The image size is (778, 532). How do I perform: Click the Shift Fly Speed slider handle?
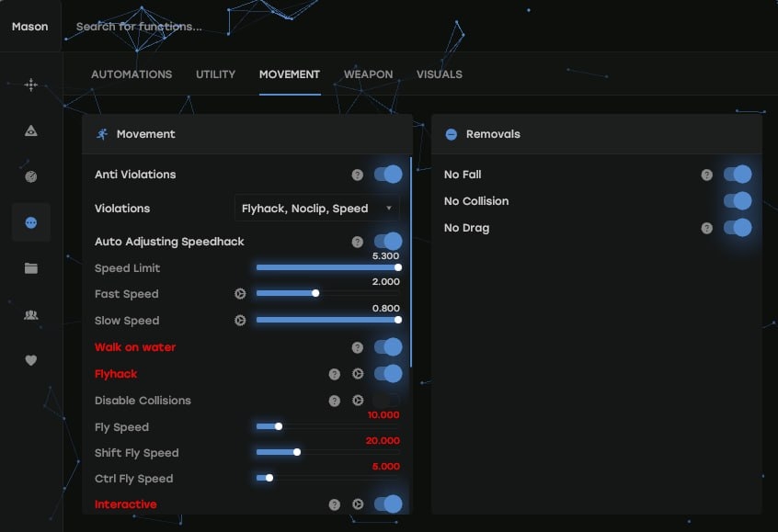coord(296,452)
